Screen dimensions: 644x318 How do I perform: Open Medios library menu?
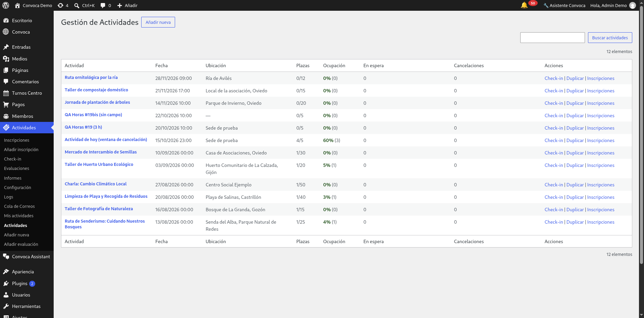27,59
